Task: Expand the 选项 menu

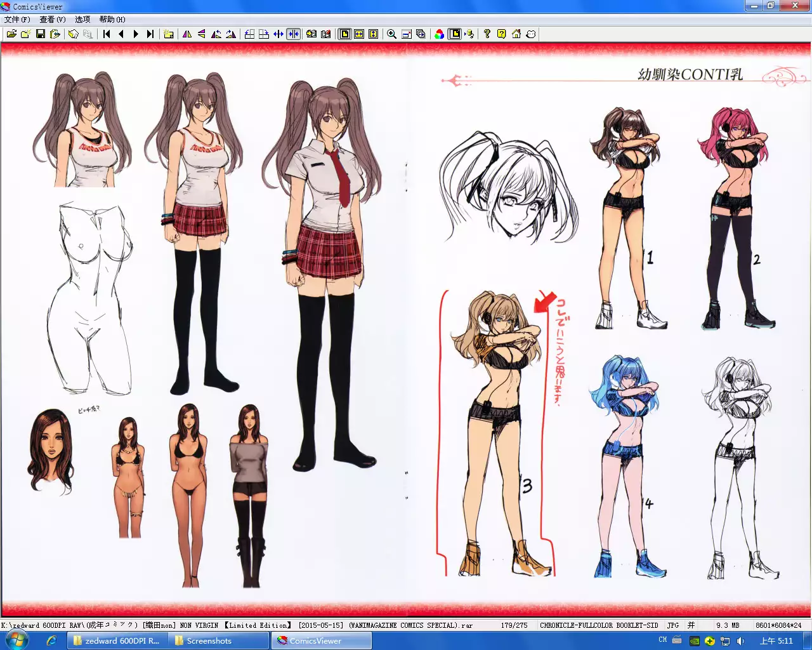Action: click(82, 20)
